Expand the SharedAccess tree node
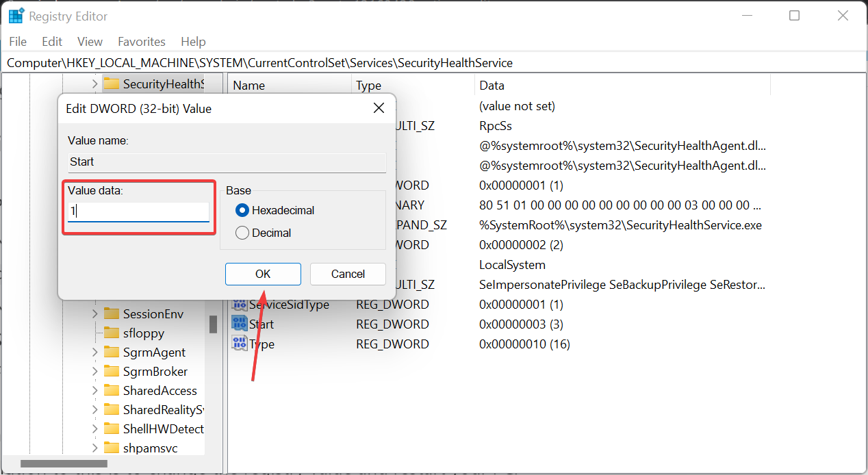 (94, 390)
